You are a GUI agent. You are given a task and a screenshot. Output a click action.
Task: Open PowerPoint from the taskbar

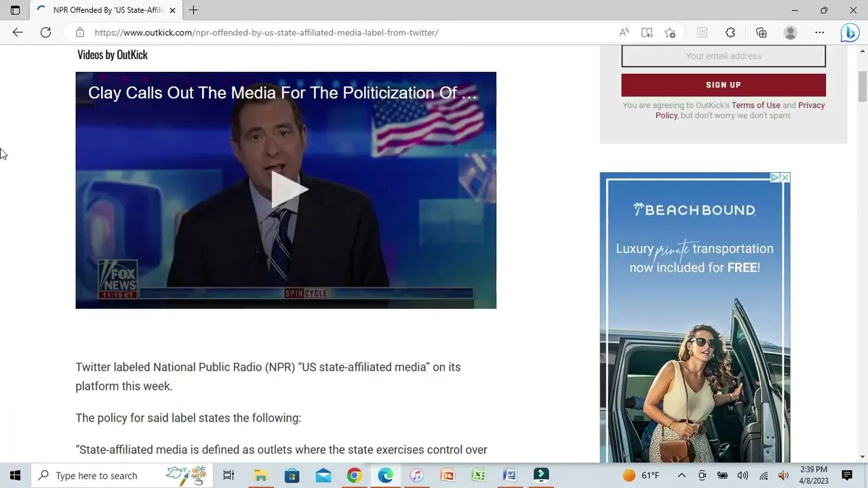448,475
